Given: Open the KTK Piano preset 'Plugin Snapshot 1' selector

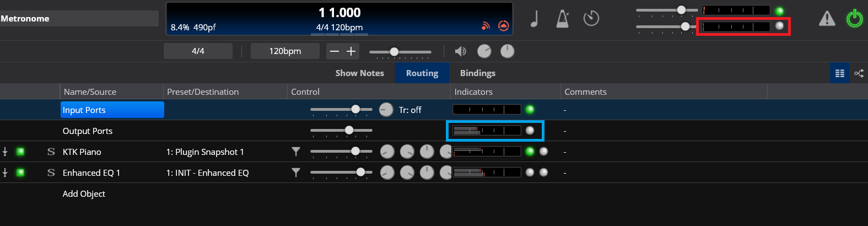Looking at the screenshot, I should (205, 152).
